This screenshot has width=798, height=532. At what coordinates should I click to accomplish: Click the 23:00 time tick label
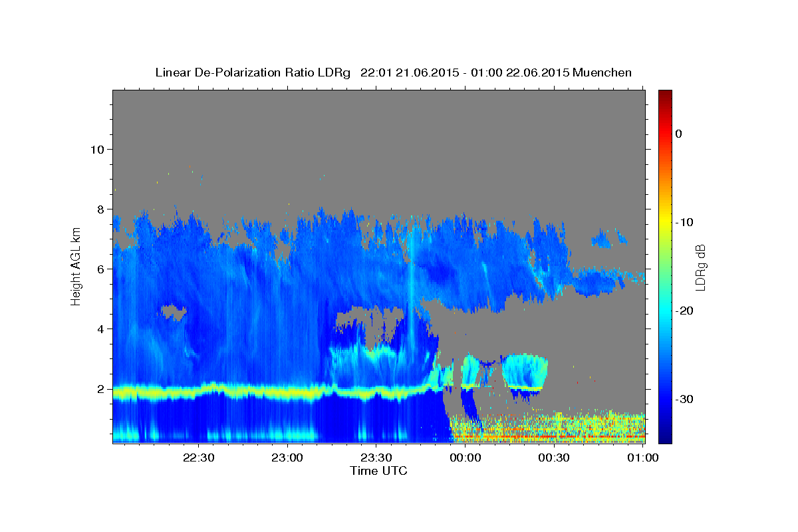tap(287, 458)
